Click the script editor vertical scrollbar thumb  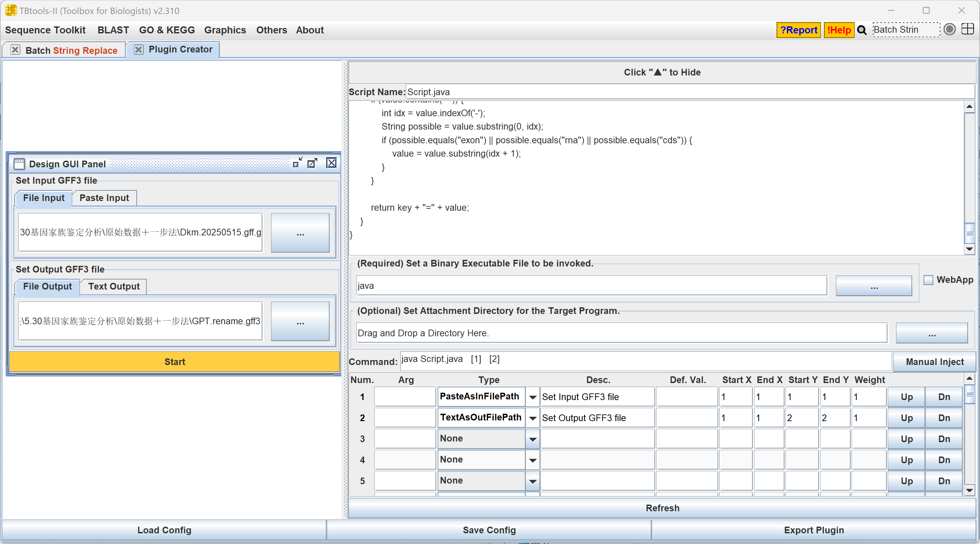point(970,233)
